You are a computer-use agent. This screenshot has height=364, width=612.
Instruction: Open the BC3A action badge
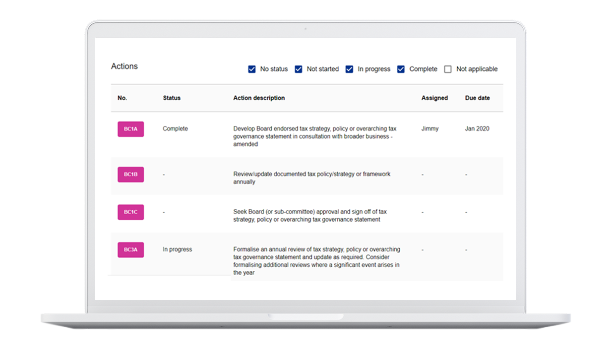130,249
